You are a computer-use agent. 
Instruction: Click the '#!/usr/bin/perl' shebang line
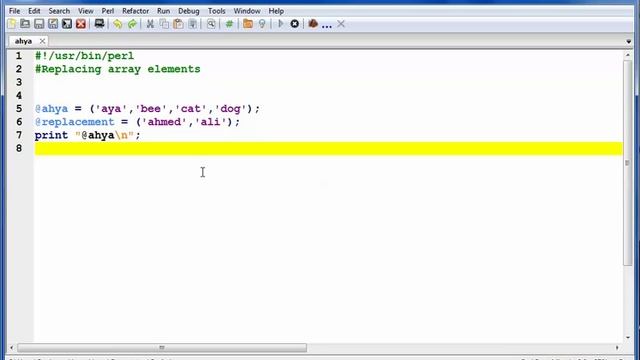click(x=84, y=56)
